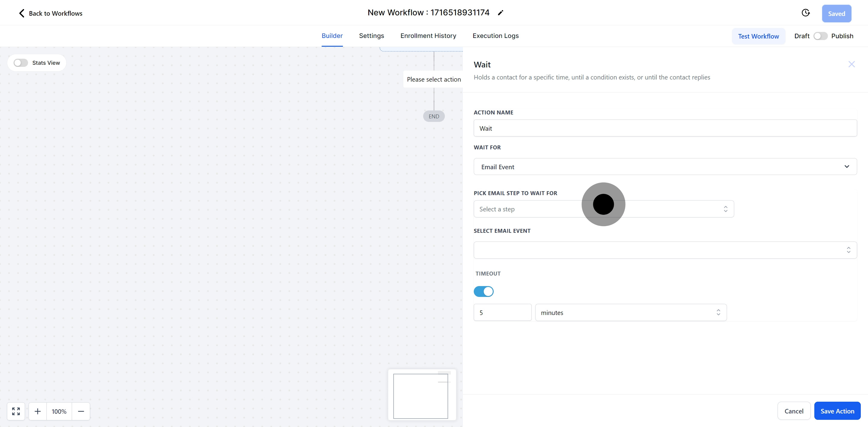
Task: Open the version history clock icon
Action: pos(805,13)
